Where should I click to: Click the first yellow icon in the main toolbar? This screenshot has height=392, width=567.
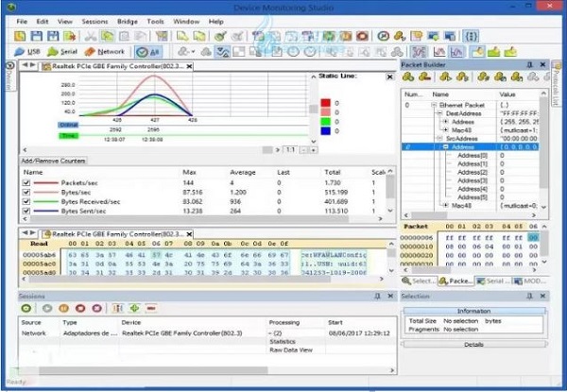pyautogui.click(x=20, y=36)
